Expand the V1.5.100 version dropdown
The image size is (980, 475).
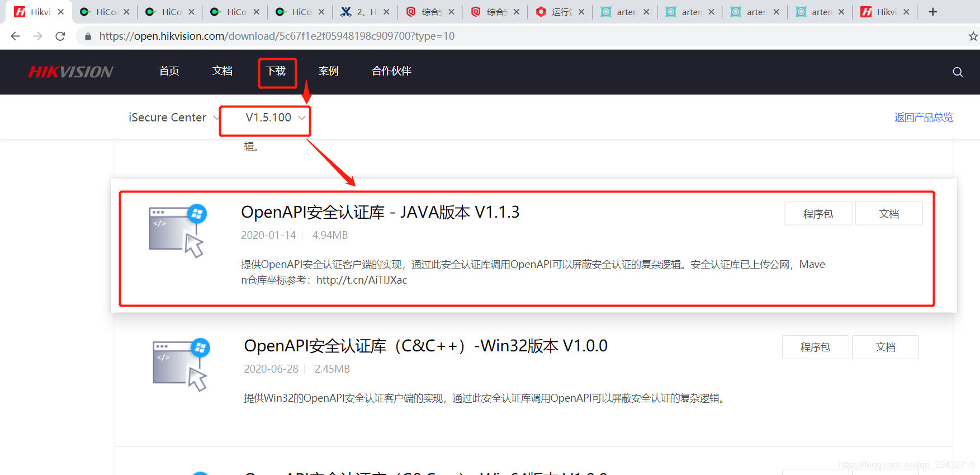pyautogui.click(x=275, y=117)
